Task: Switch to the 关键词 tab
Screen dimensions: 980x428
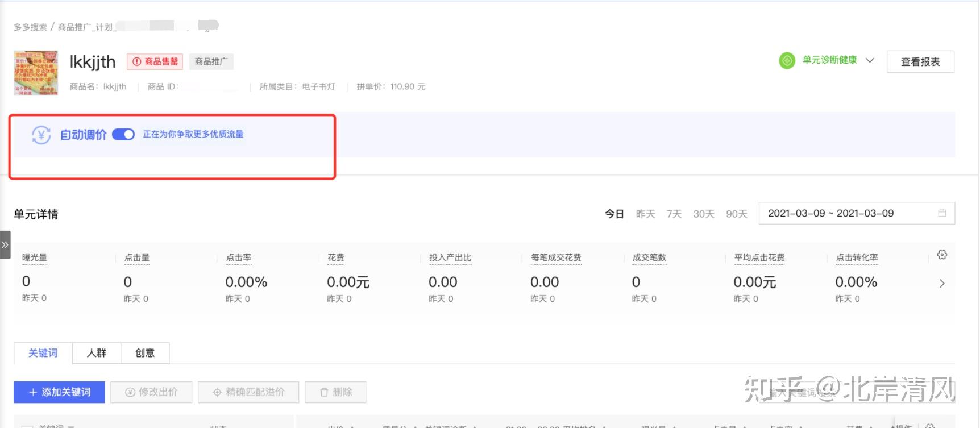Action: [43, 353]
